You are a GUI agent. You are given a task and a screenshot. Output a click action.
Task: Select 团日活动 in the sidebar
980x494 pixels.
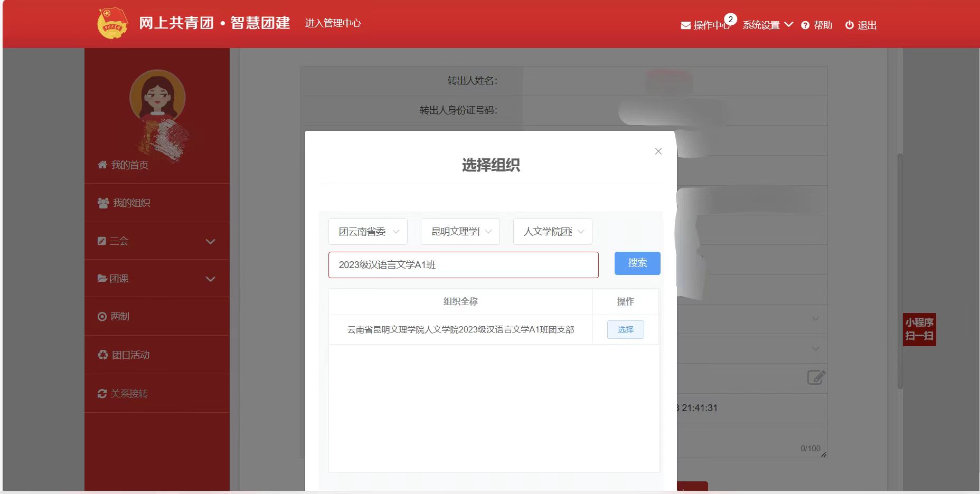tap(130, 355)
